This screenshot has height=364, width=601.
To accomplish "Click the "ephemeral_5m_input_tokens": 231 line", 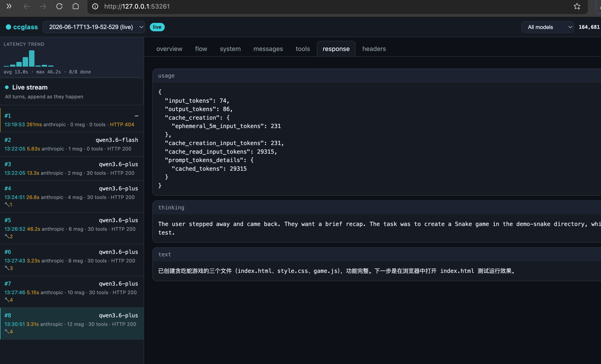I will pos(226,126).
